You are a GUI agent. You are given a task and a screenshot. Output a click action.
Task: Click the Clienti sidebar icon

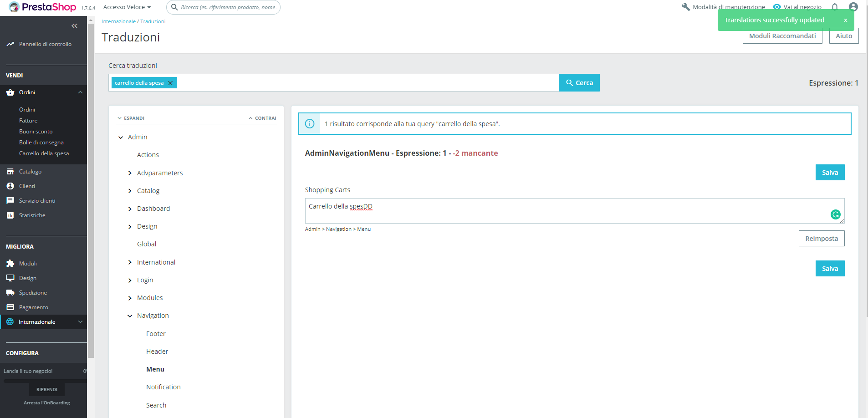click(10, 186)
